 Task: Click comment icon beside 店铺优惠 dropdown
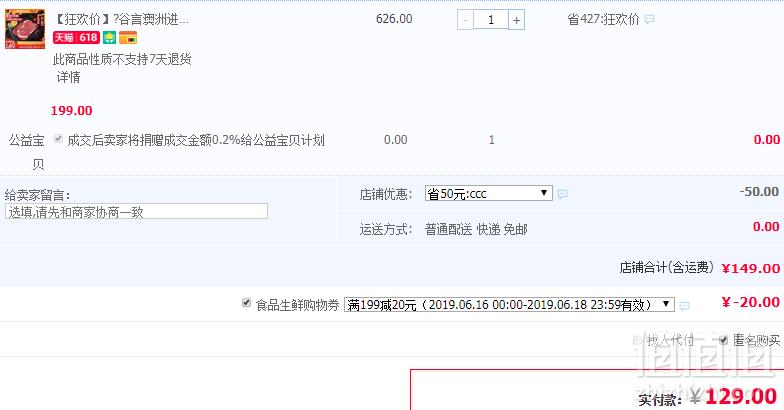tap(562, 194)
